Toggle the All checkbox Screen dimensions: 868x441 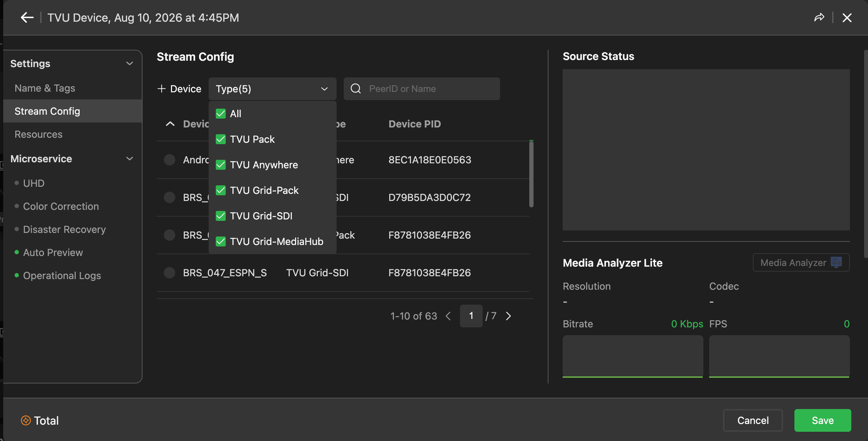221,114
